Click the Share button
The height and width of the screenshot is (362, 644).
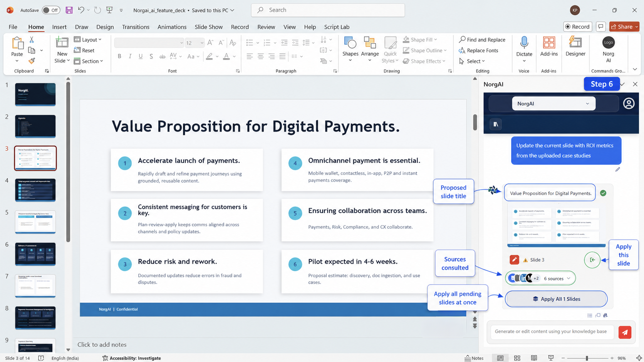[624, 27]
